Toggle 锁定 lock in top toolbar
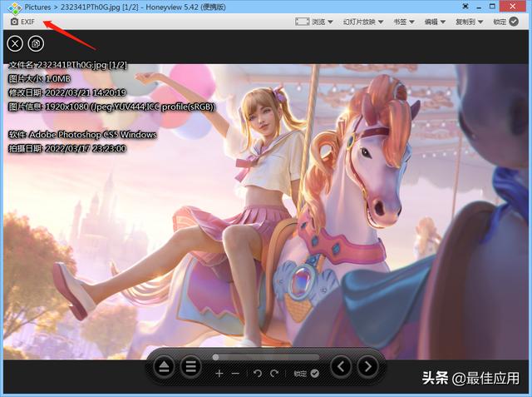The image size is (532, 397). 505,22
